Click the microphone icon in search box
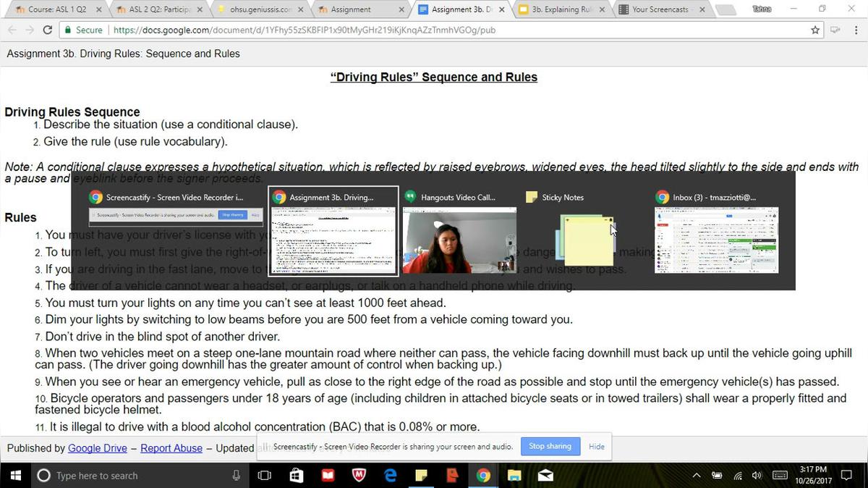This screenshot has height=488, width=868. (236, 475)
